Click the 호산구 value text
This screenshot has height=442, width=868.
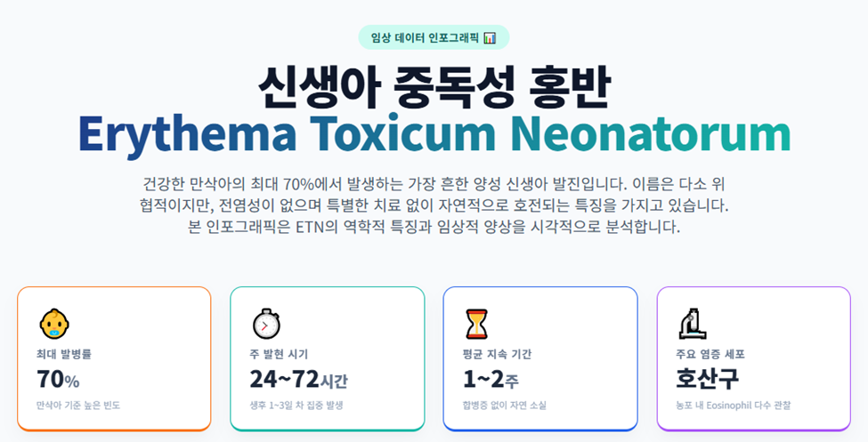coord(708,379)
